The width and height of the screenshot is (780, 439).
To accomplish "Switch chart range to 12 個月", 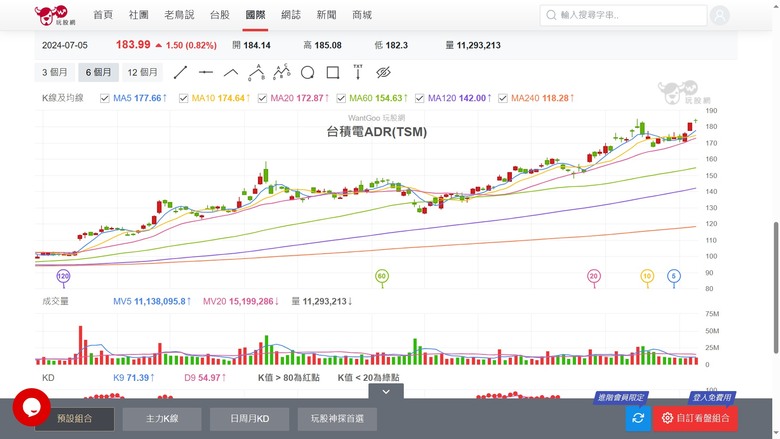I will (x=142, y=73).
